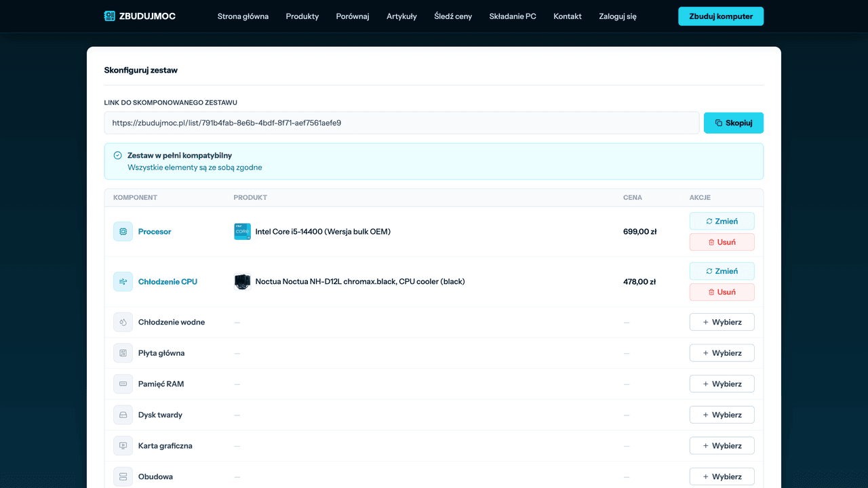Open Składanie PC page
Image resolution: width=868 pixels, height=488 pixels.
pos(513,16)
